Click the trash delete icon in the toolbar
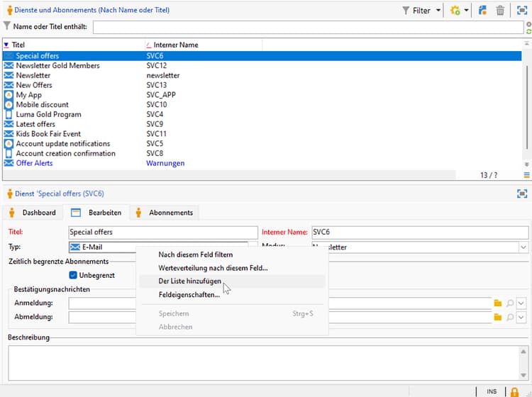The image size is (532, 397). [x=500, y=11]
